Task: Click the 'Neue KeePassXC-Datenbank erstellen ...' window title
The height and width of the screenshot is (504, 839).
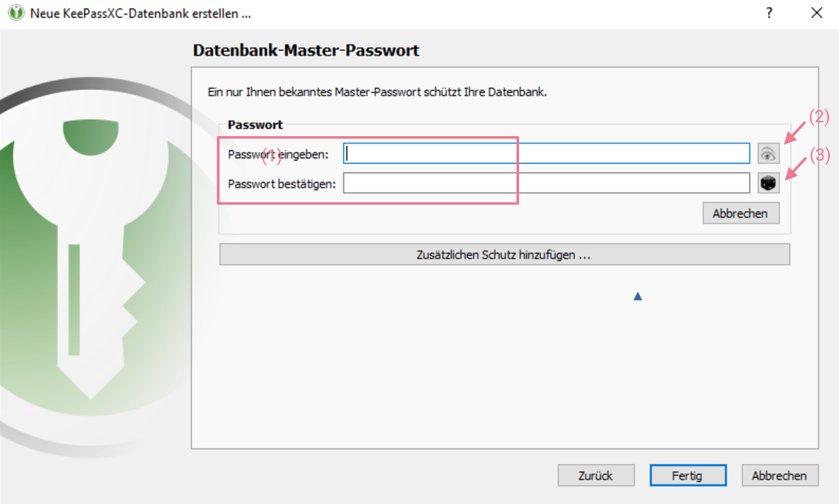Action: point(140,13)
